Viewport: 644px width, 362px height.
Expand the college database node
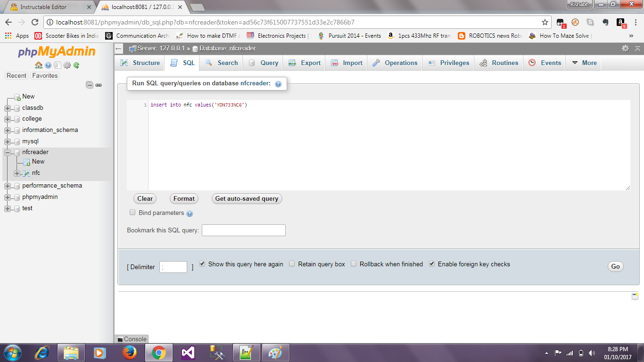(8, 119)
